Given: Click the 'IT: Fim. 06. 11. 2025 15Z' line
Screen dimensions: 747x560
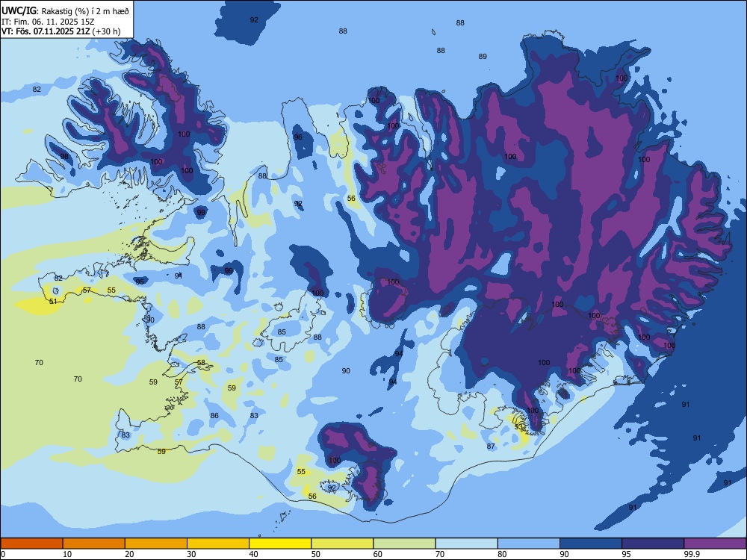Looking at the screenshot, I should (x=48, y=22).
